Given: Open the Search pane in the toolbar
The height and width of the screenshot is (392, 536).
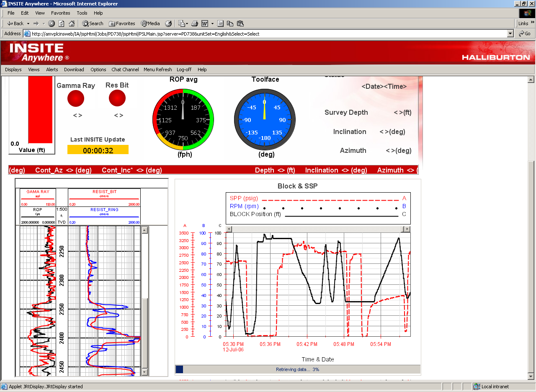Looking at the screenshot, I should (x=93, y=23).
